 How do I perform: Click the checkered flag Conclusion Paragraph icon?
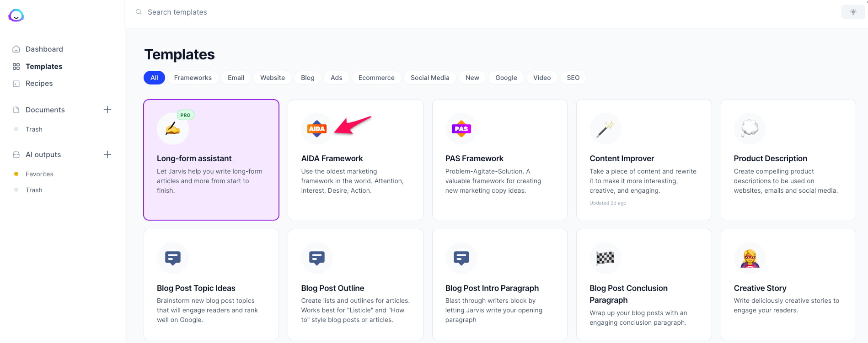(x=605, y=258)
